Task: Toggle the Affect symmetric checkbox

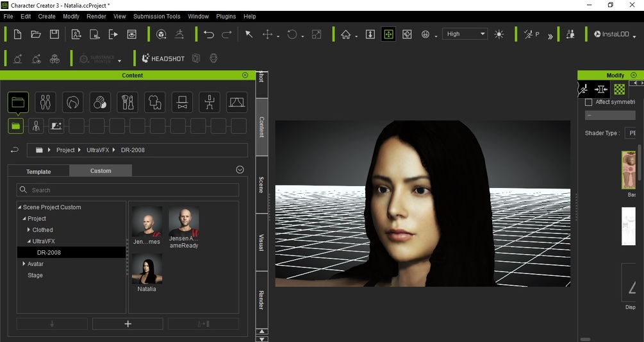Action: [588, 102]
